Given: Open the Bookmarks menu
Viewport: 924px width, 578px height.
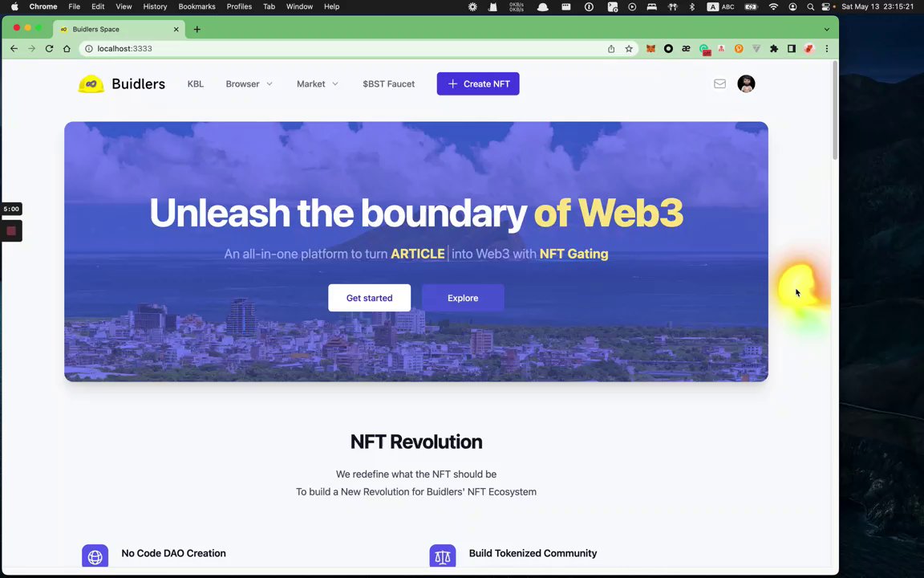Looking at the screenshot, I should pyautogui.click(x=197, y=6).
